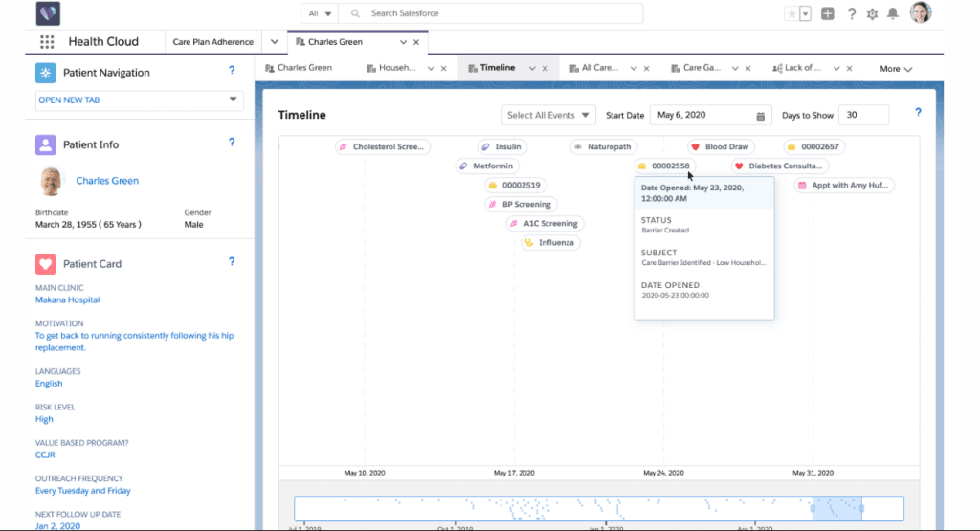Open the Care Ga... subtab

click(696, 68)
